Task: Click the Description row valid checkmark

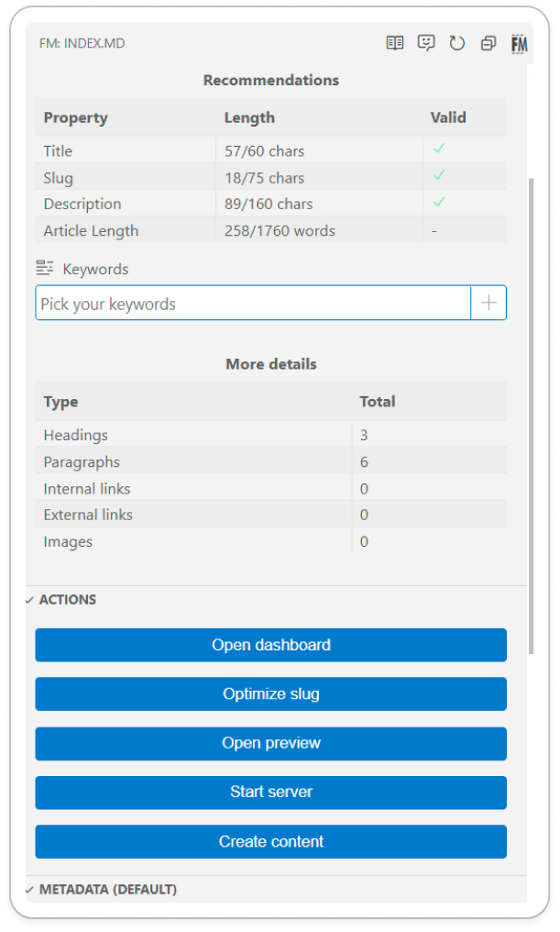Action: (439, 202)
